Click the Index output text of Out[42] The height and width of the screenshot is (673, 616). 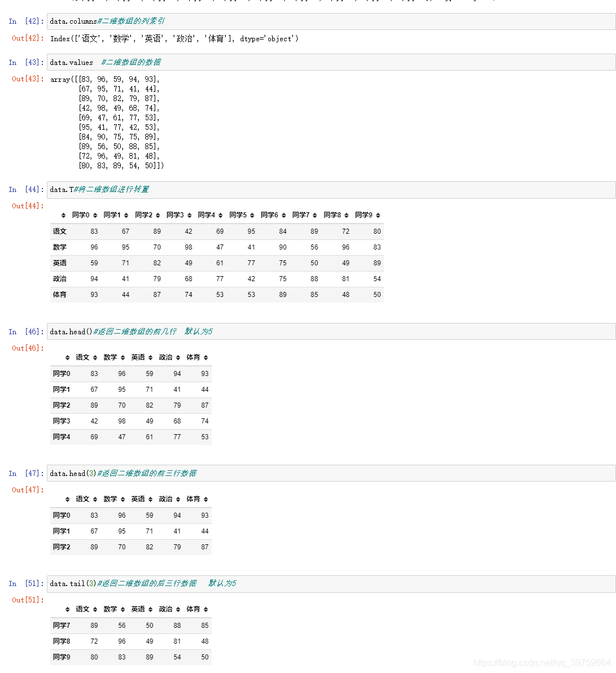[174, 38]
